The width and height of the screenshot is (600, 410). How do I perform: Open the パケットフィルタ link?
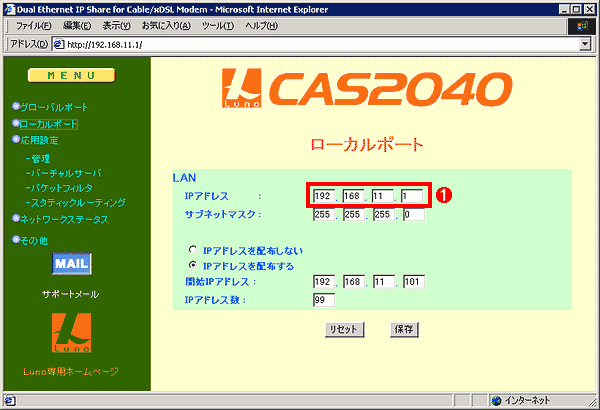coord(60,188)
